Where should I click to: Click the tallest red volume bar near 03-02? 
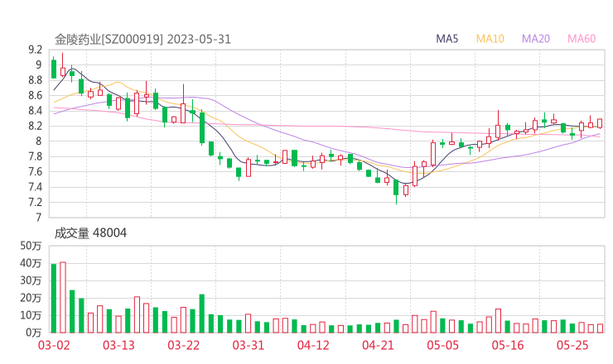(x=63, y=297)
